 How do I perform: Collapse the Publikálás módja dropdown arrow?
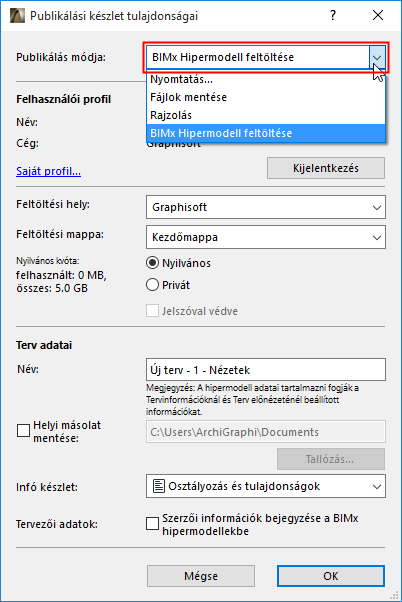377,57
